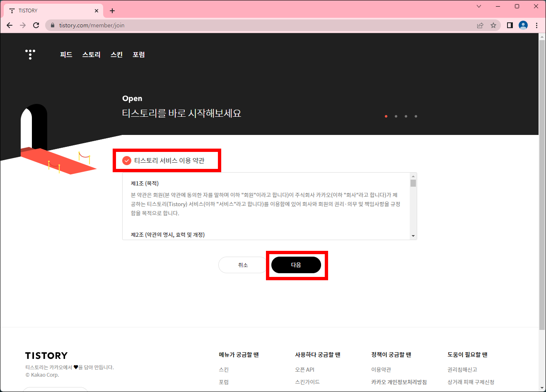This screenshot has width=546, height=392.
Task: Click the 제2조 (약관의 명시, 효력 및 개정) heading
Action: click(x=168, y=235)
